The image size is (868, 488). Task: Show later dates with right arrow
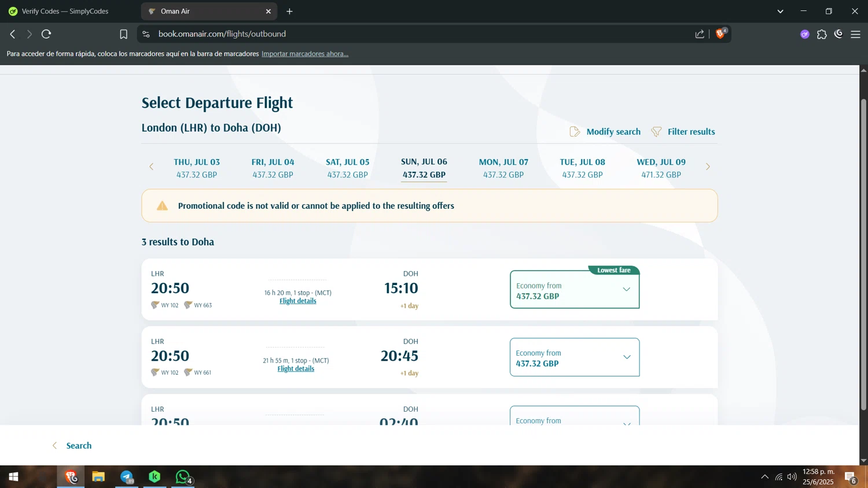(707, 167)
